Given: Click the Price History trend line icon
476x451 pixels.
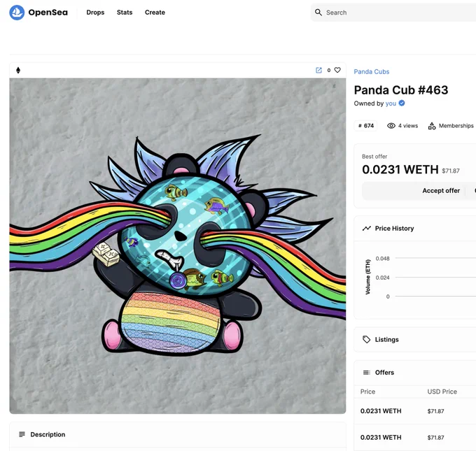Looking at the screenshot, I should click(366, 229).
